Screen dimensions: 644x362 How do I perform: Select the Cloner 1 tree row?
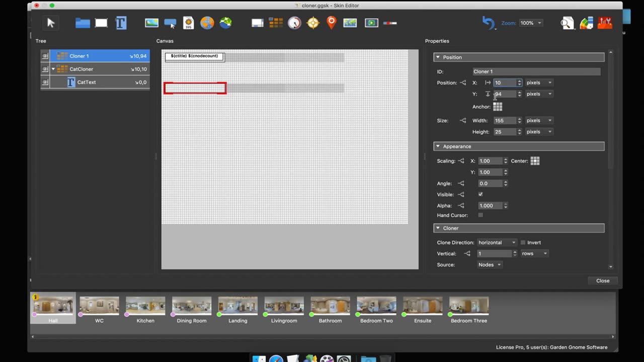pos(95,56)
